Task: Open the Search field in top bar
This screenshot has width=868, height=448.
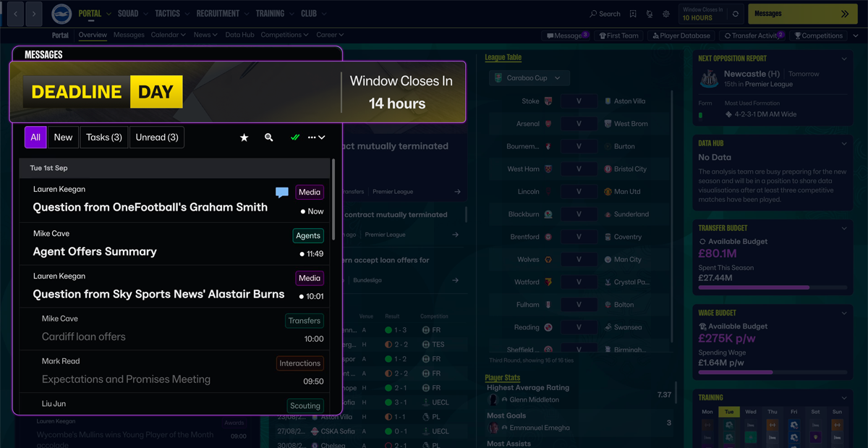Action: (x=605, y=14)
